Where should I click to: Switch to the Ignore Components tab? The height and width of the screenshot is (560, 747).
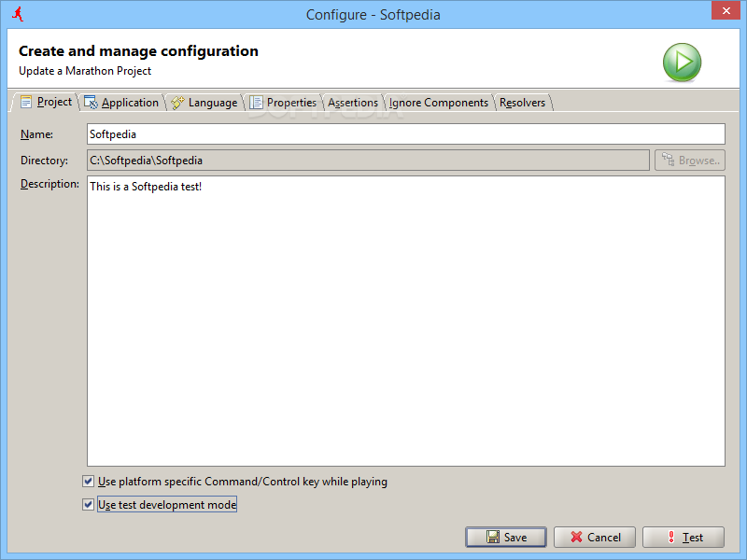[x=439, y=103]
